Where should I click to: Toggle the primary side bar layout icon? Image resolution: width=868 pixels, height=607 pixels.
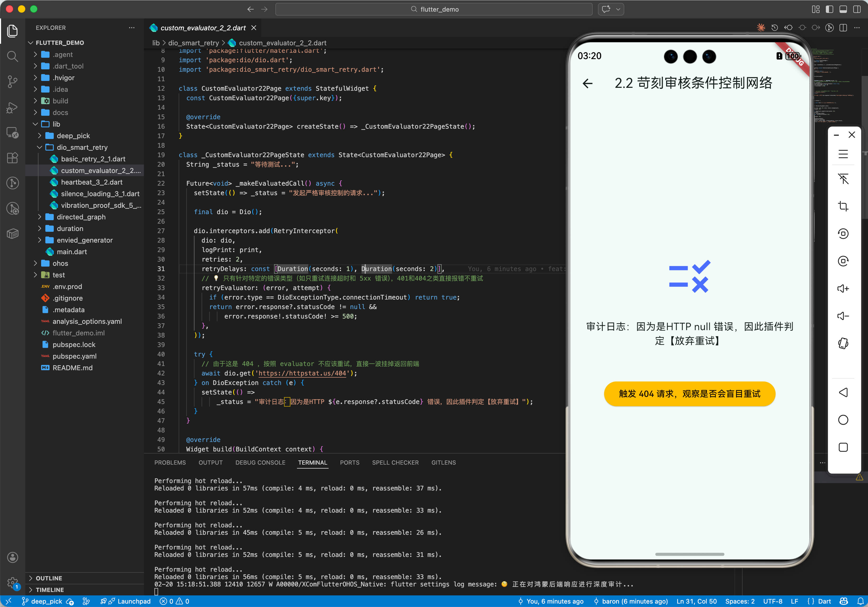pyautogui.click(x=830, y=9)
